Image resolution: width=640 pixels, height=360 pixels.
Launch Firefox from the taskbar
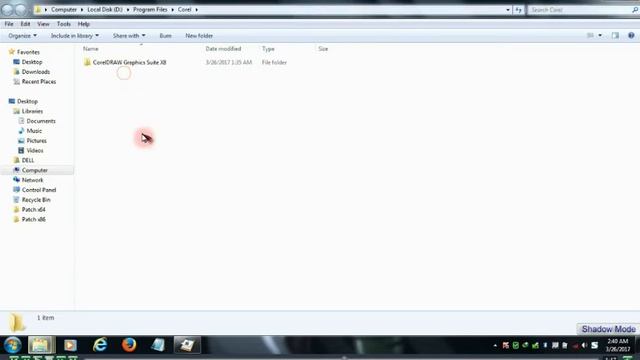coord(129,345)
